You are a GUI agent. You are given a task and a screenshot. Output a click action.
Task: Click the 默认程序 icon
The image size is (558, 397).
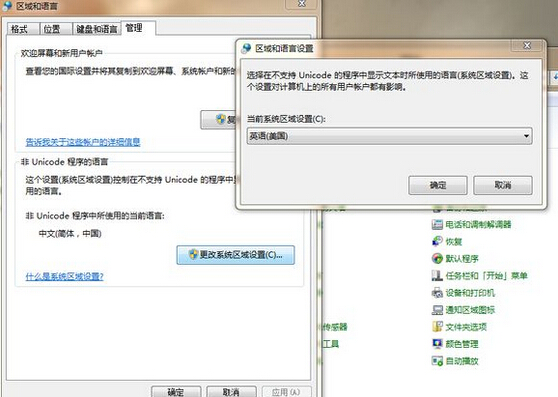pyautogui.click(x=437, y=259)
